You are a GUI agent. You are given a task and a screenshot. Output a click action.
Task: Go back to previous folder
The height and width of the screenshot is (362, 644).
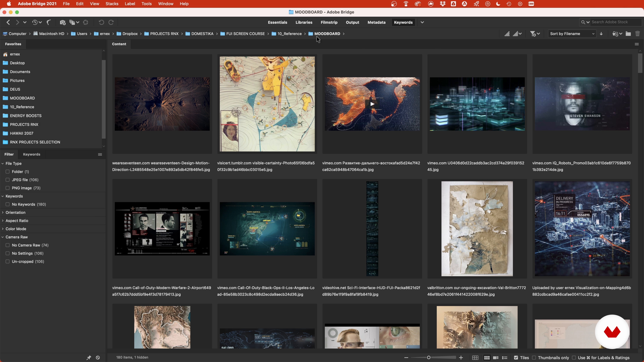pos(8,22)
